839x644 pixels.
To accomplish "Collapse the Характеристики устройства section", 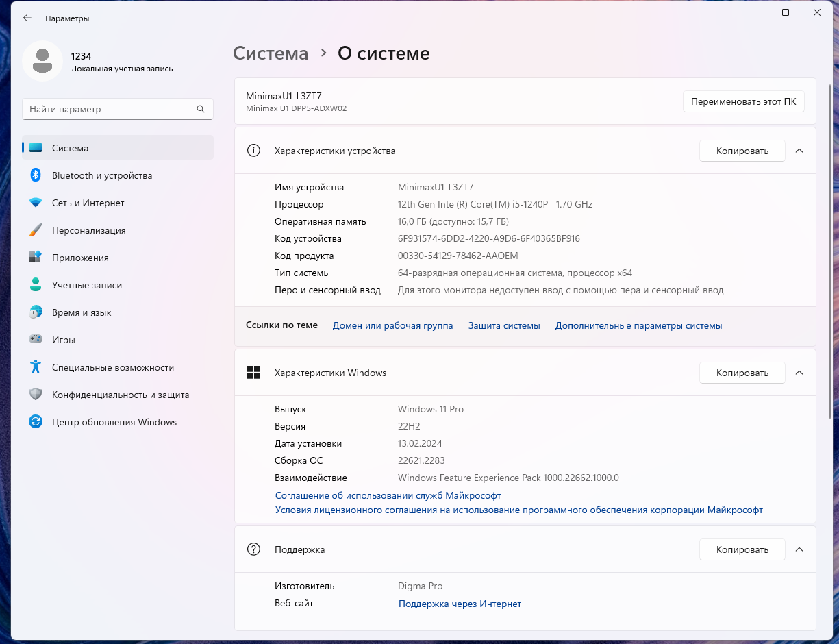I will [799, 151].
